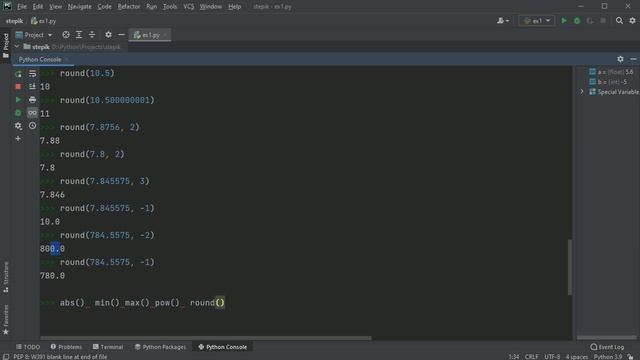Select Python Console in the bottom bar
The width and height of the screenshot is (640, 360).
pos(222,347)
